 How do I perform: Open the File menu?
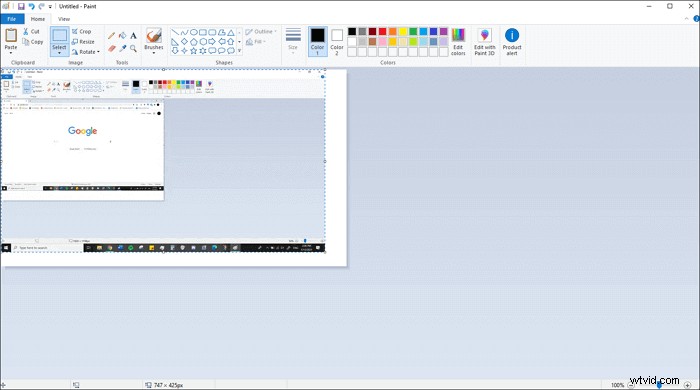point(12,19)
